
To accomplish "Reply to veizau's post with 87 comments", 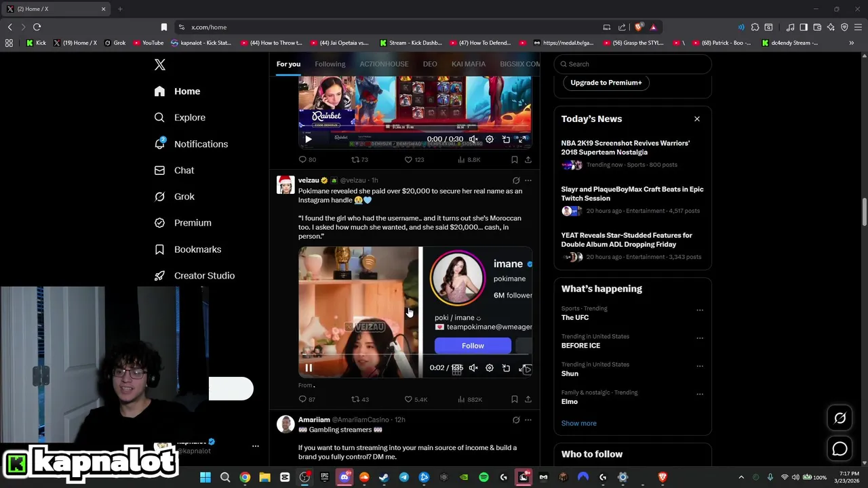I will coord(307,399).
